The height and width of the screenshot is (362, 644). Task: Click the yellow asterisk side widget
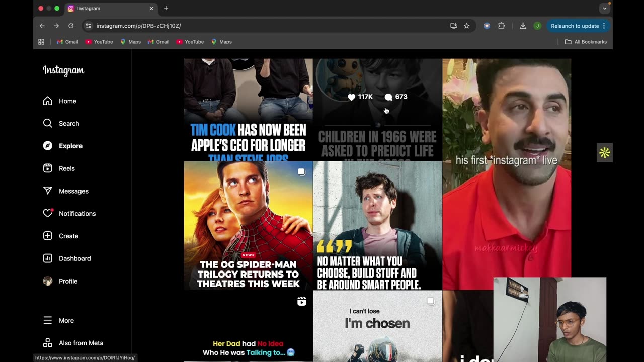click(604, 153)
